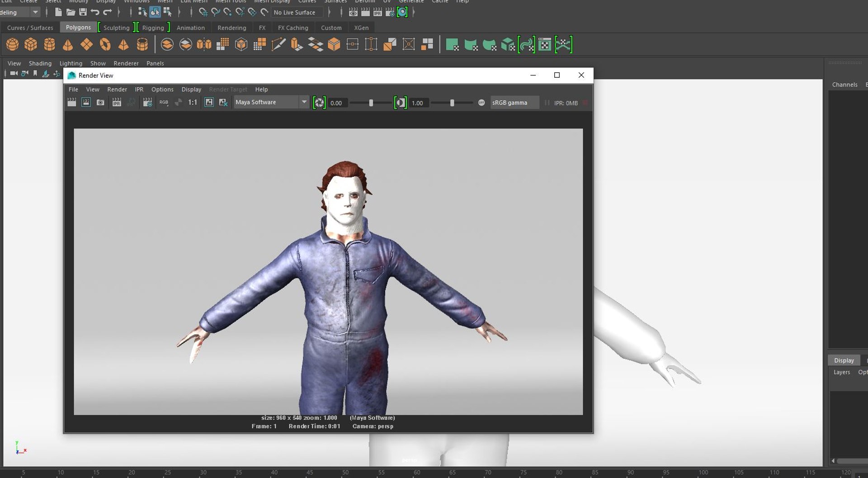Switch to the Rigging shelf tab
868x478 pixels.
[153, 28]
